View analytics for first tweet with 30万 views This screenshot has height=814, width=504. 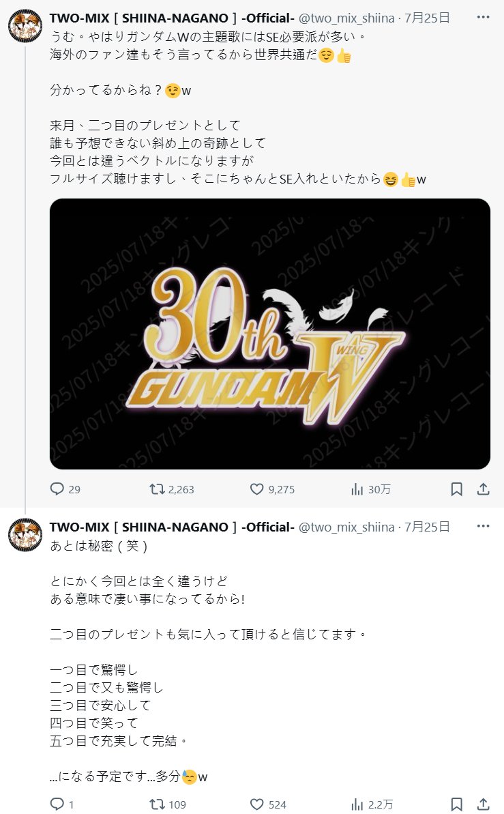point(370,489)
